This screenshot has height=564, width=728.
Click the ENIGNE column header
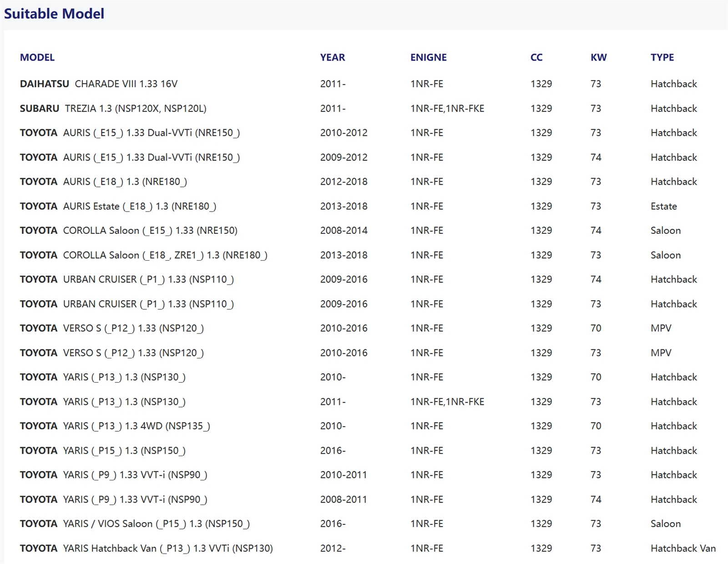coord(429,57)
